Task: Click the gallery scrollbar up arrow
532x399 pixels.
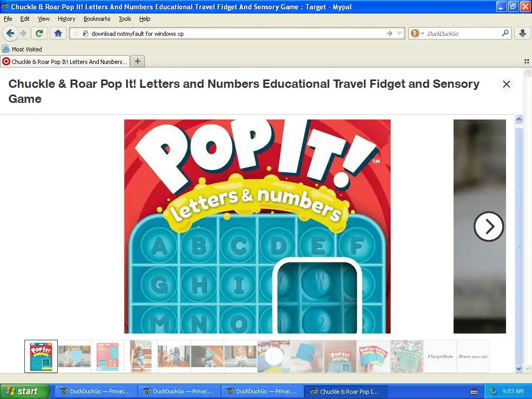Action: point(518,119)
